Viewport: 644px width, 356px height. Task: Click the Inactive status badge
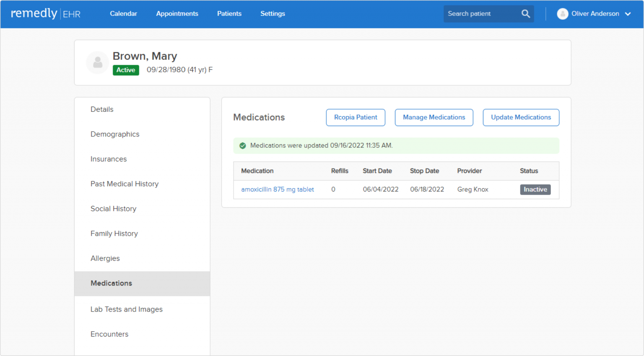tap(535, 189)
